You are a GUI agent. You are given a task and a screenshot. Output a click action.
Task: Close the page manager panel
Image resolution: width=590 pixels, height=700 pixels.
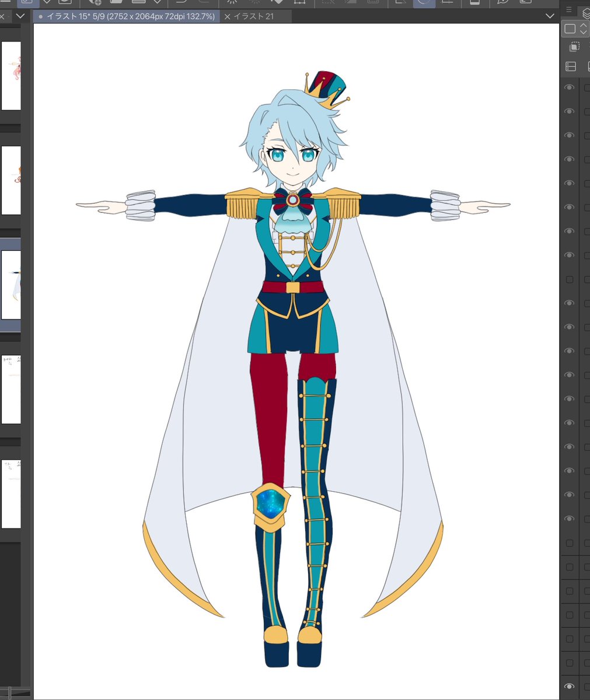point(2,16)
